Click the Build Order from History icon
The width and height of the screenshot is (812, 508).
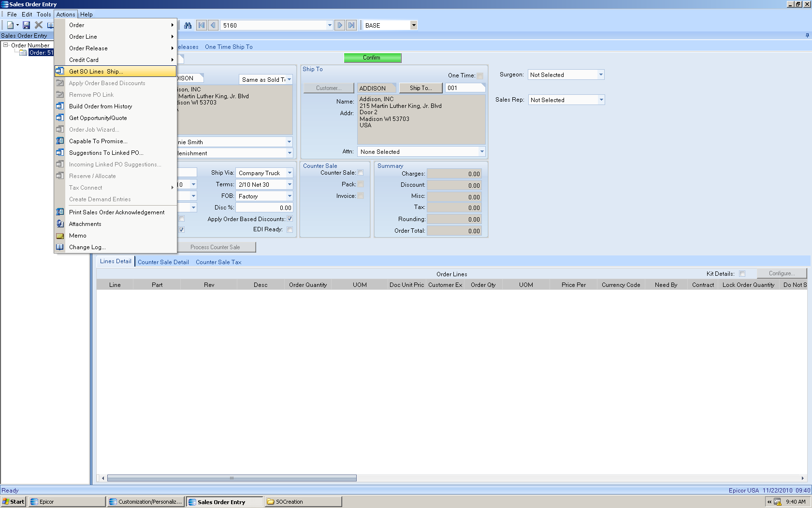(x=60, y=106)
